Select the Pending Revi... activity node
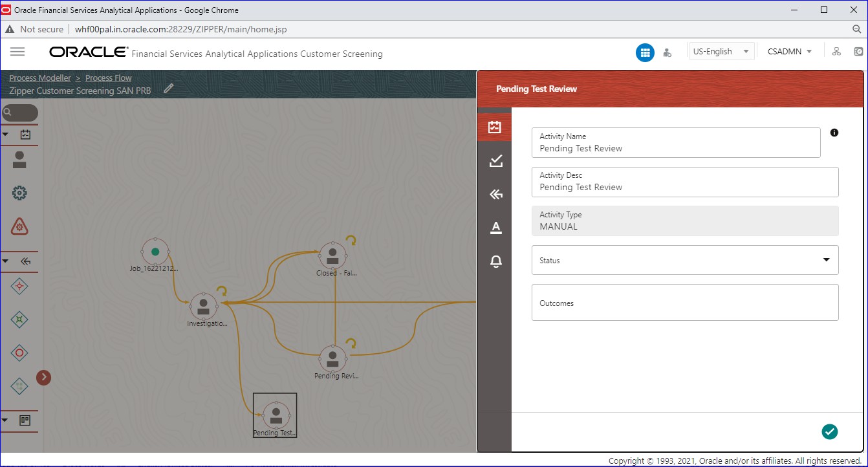The width and height of the screenshot is (868, 467). click(332, 358)
